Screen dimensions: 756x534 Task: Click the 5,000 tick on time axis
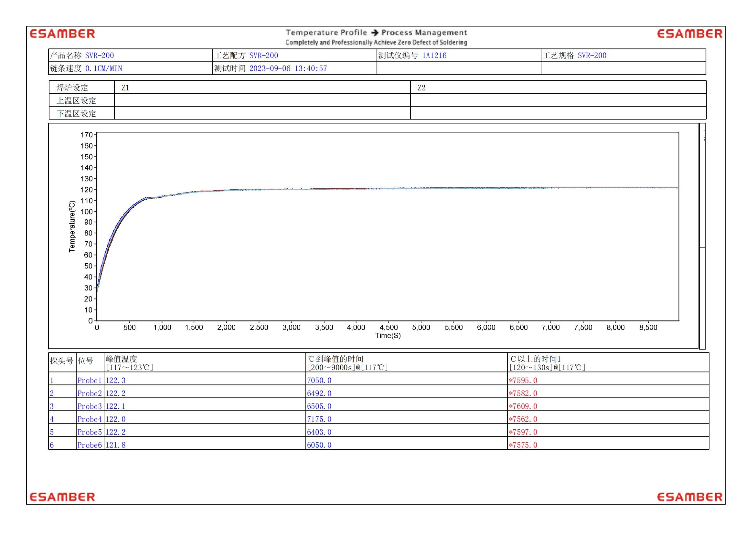point(421,327)
